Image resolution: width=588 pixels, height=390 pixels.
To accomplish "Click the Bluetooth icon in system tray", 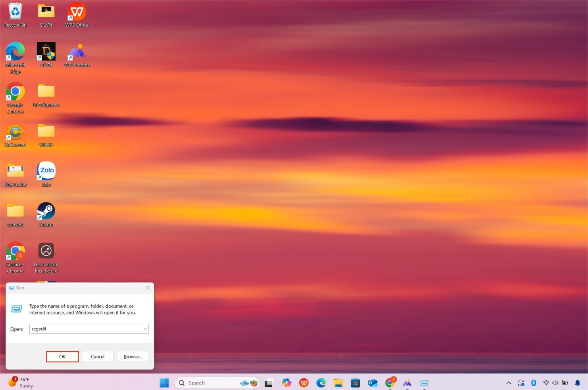I will click(x=533, y=383).
